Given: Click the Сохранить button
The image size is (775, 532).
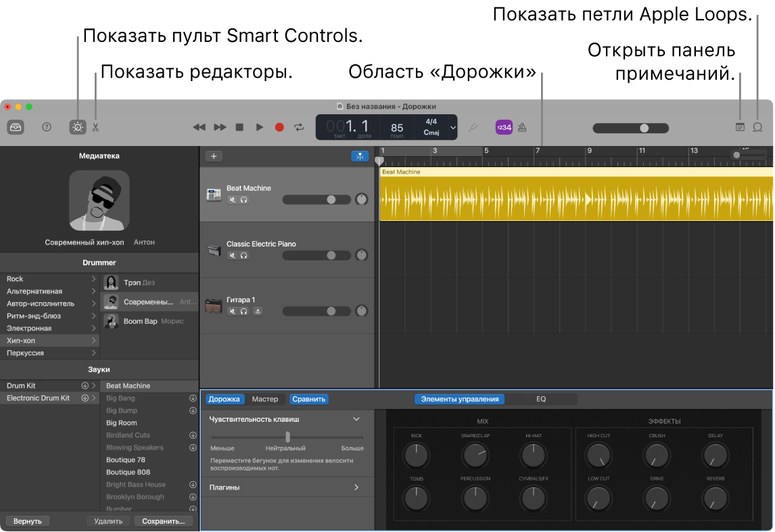Looking at the screenshot, I should pyautogui.click(x=163, y=521).
